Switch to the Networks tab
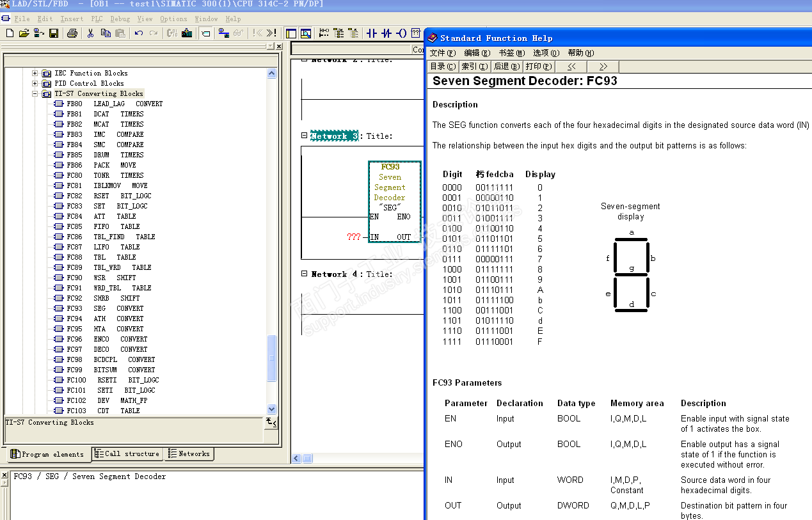This screenshot has width=812, height=520. (x=189, y=454)
